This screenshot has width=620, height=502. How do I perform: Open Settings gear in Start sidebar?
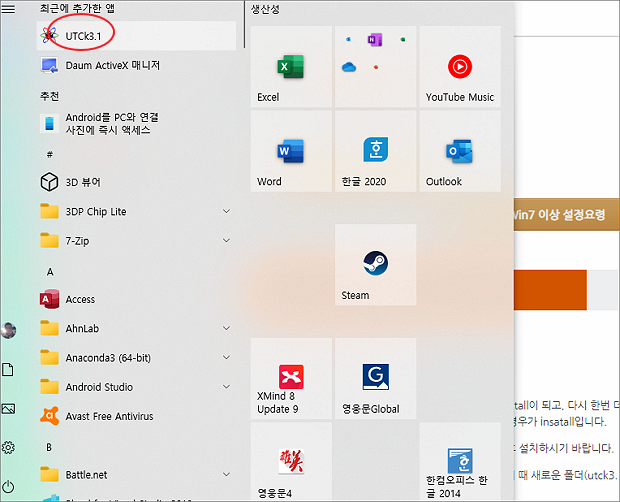tap(8, 447)
